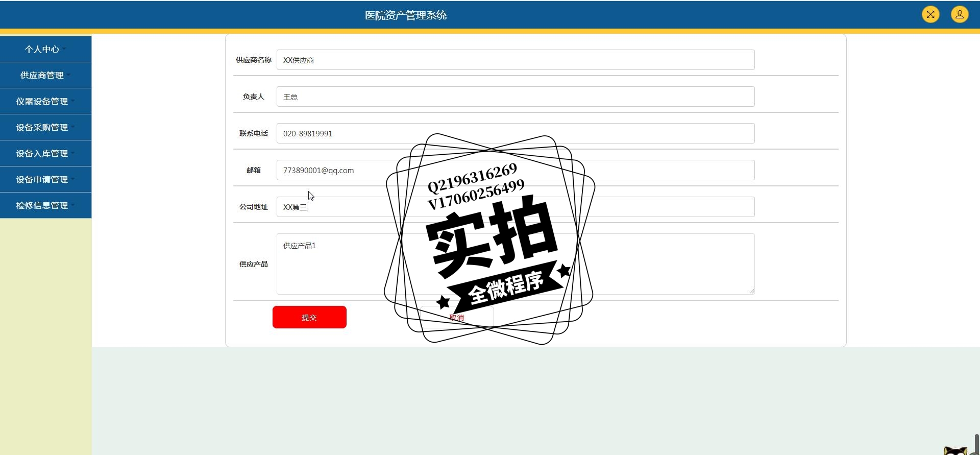
Task: Click the 供应产品 field label
Action: pos(253,264)
